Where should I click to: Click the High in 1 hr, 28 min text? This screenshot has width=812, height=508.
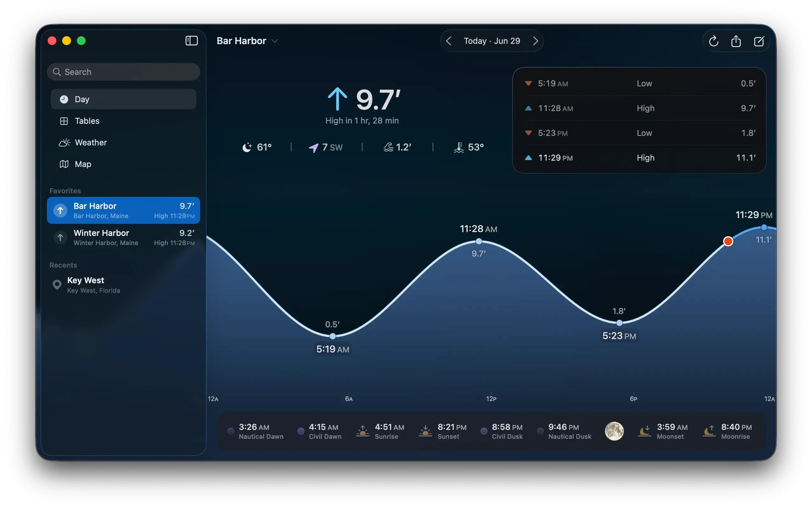point(362,121)
